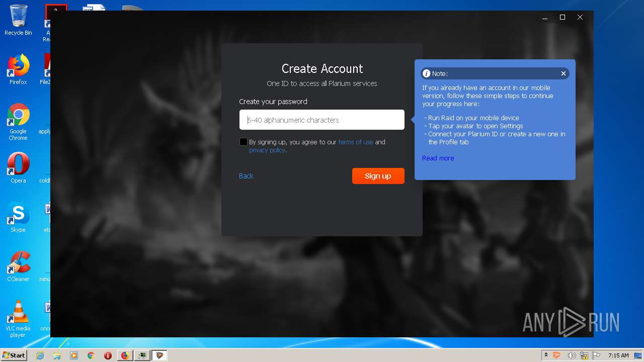644x362 pixels.
Task: Open the Action Center flag icon
Action: pos(596,355)
